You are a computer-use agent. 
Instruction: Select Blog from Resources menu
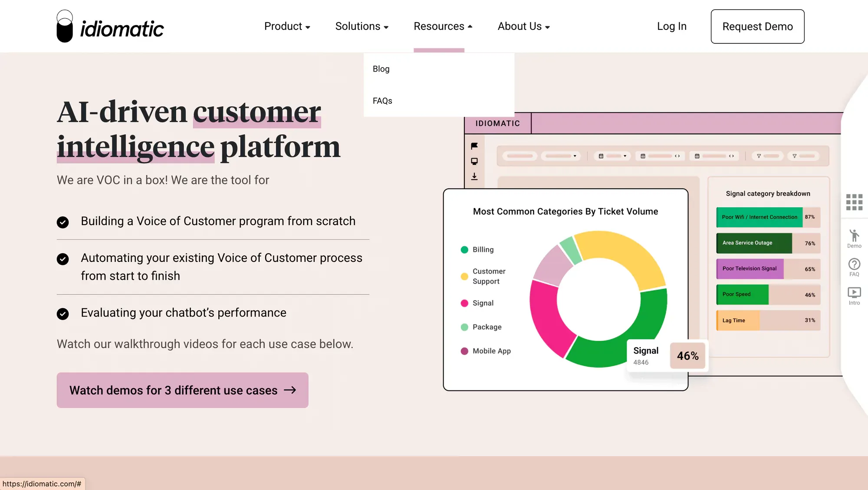point(381,69)
